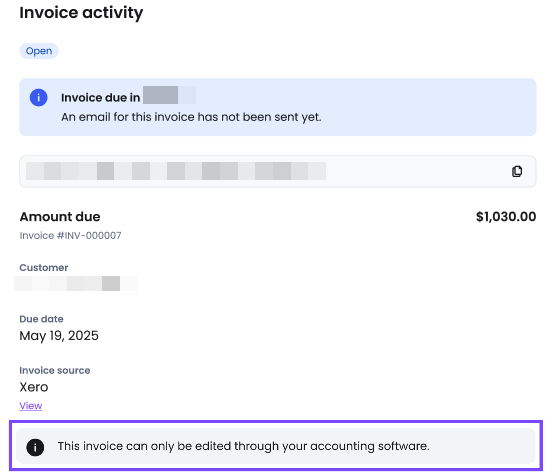This screenshot has width=552, height=472.
Task: Click the Open status badge
Action: pyautogui.click(x=39, y=51)
